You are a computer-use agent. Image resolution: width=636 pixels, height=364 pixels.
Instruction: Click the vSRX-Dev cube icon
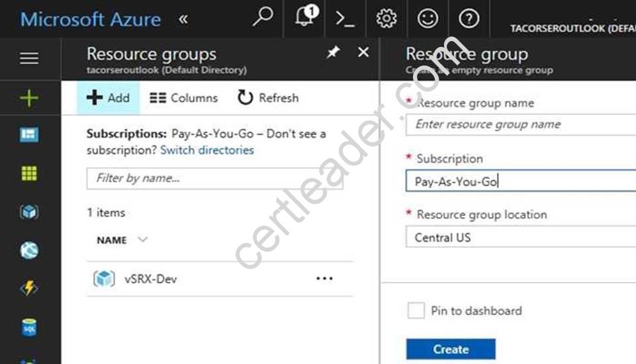[x=104, y=279]
